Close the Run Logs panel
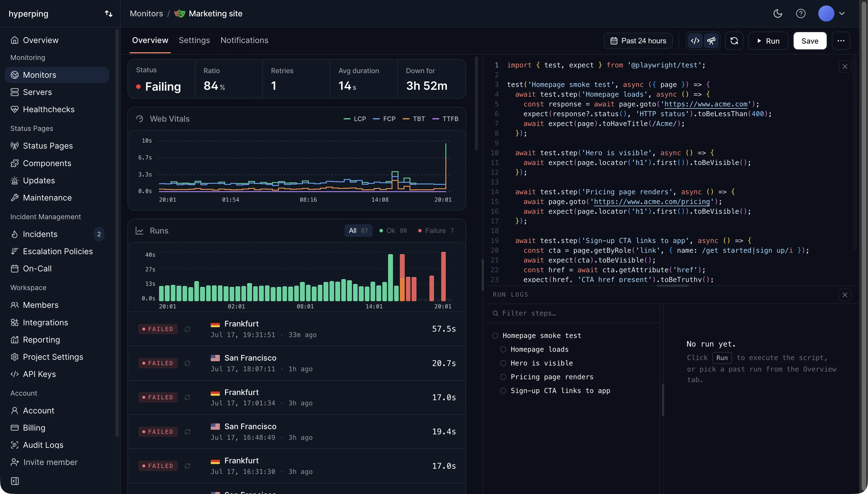 [845, 295]
